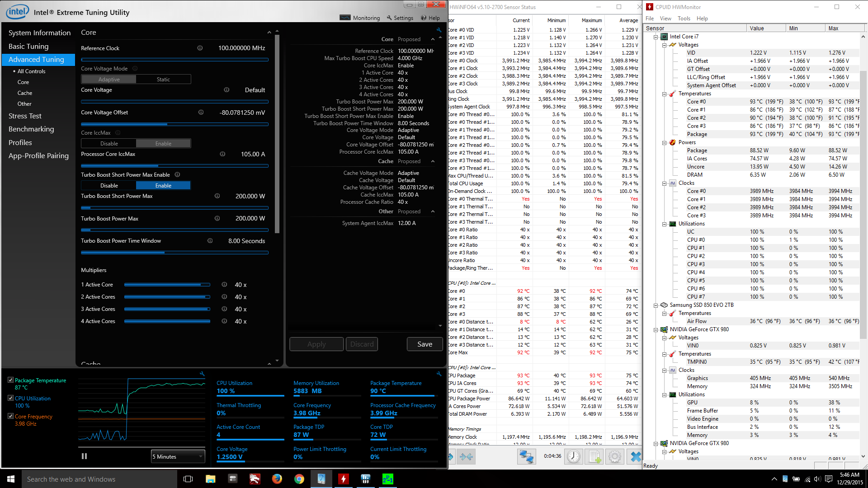The width and height of the screenshot is (868, 488).
Task: Open the 5 Minutes time range dropdown
Action: coord(178,457)
